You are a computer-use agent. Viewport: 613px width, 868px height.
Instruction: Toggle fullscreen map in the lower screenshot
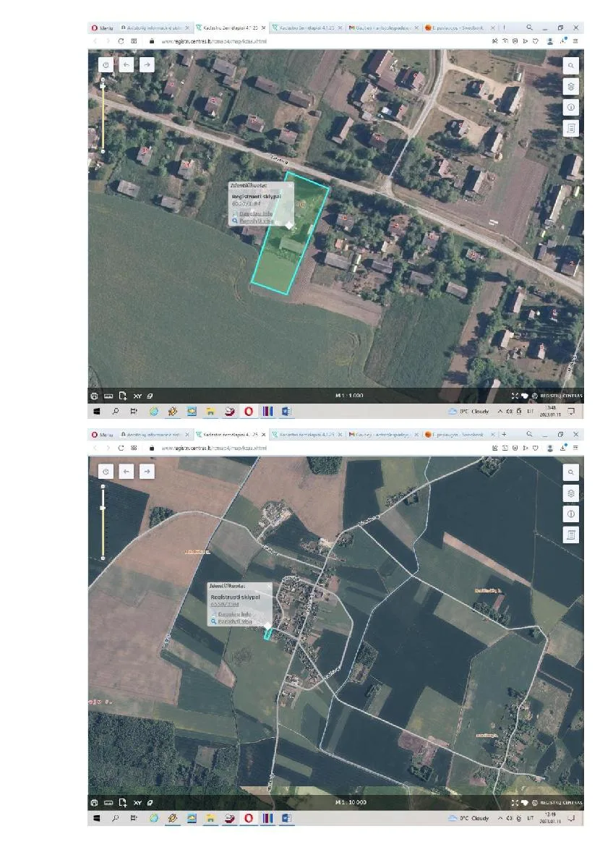tap(515, 803)
